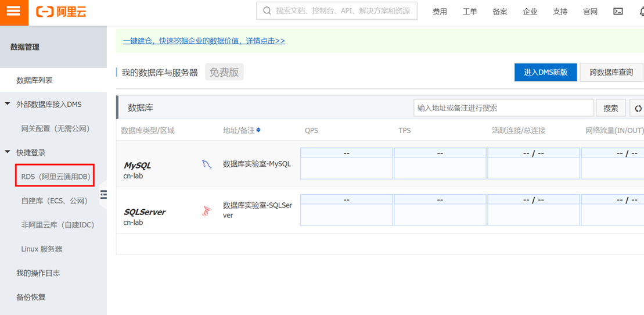Viewport: 644px width, 315px height.
Task: Click MySQL row QPS chart cell
Action: point(347,164)
